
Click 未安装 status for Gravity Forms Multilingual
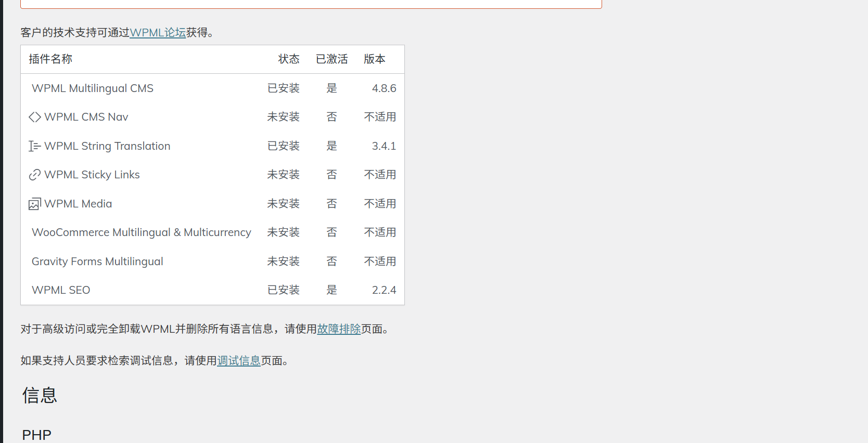point(284,262)
